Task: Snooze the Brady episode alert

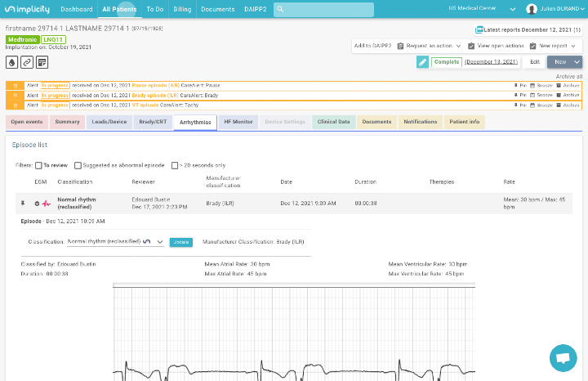Action: 540,95
